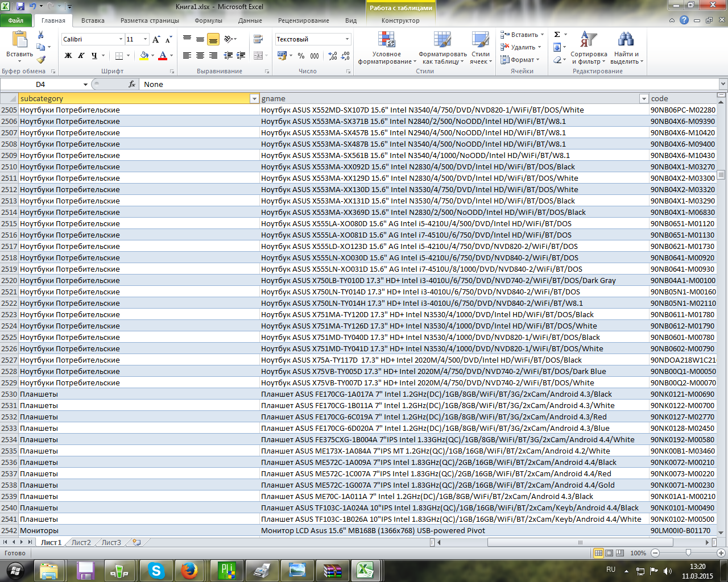Viewport: 728px width, 582px height.
Task: Click the AutoSum sigma icon
Action: (x=557, y=35)
